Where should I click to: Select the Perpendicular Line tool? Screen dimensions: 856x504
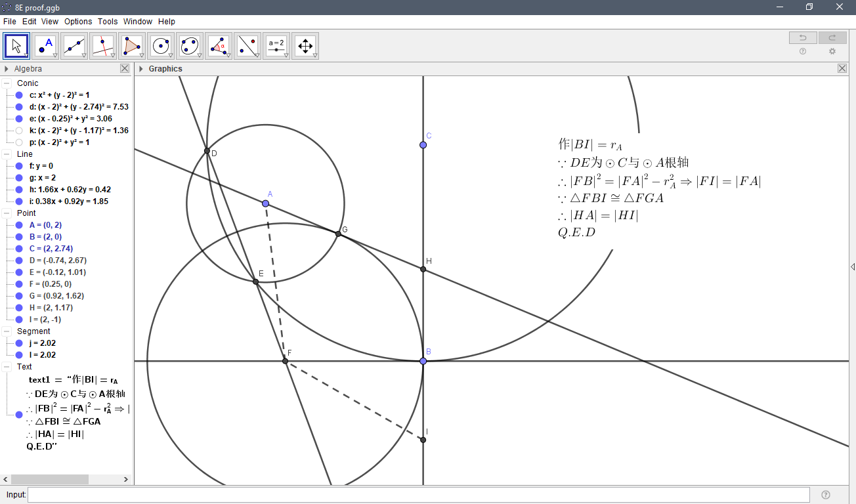(x=103, y=45)
